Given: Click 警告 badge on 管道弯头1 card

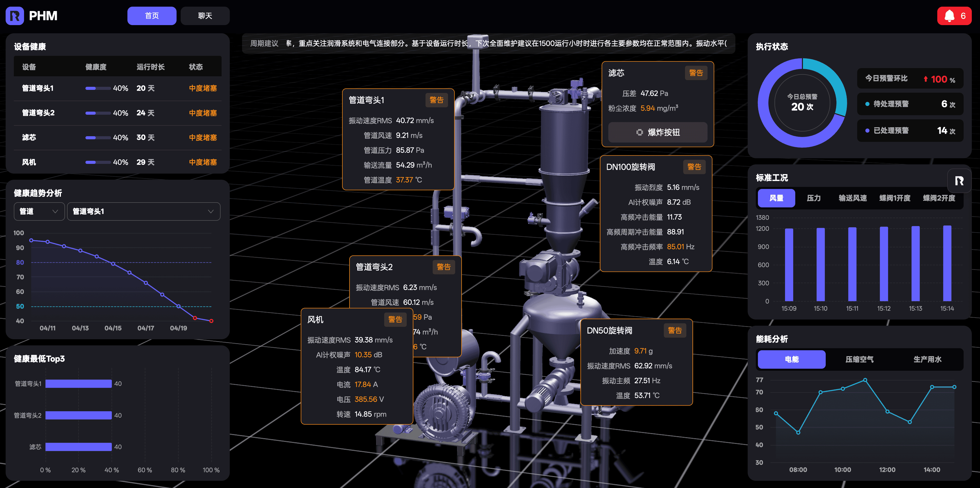Looking at the screenshot, I should click(436, 100).
